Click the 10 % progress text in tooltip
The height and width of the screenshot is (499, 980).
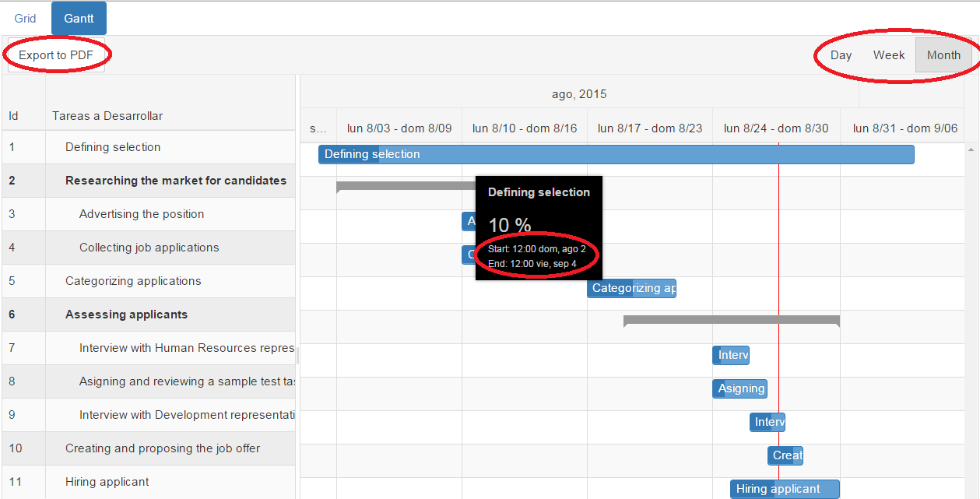pyautogui.click(x=510, y=226)
